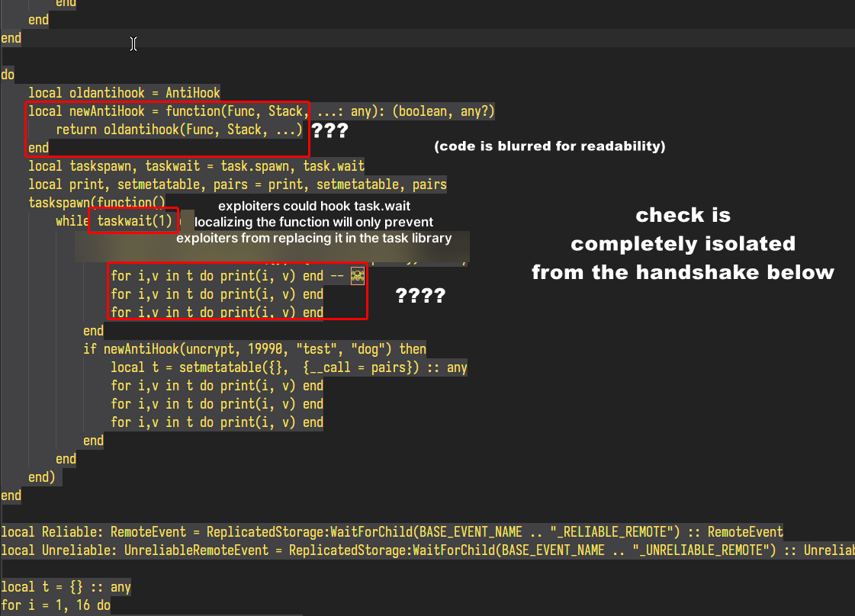The image size is (855, 616).
Task: Click the skull emoji in the code comment
Action: (x=358, y=276)
